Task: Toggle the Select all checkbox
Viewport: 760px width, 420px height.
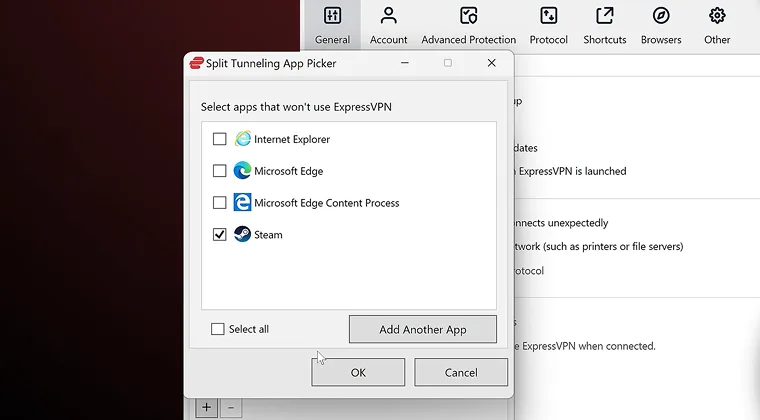Action: (x=218, y=329)
